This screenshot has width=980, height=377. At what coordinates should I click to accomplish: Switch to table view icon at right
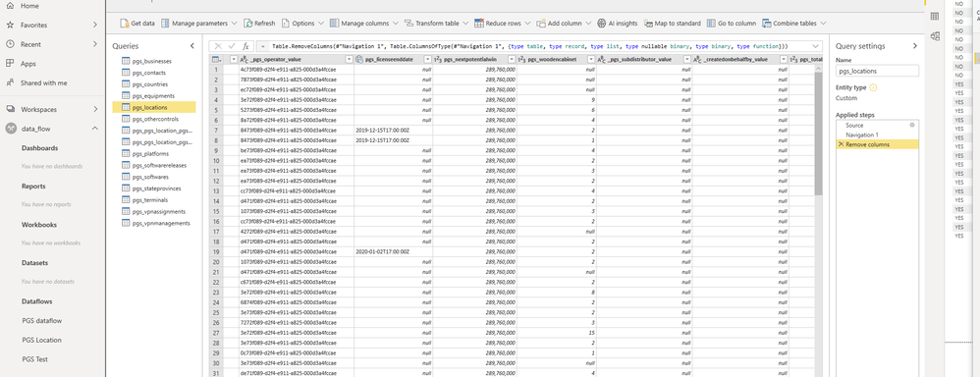935,17
